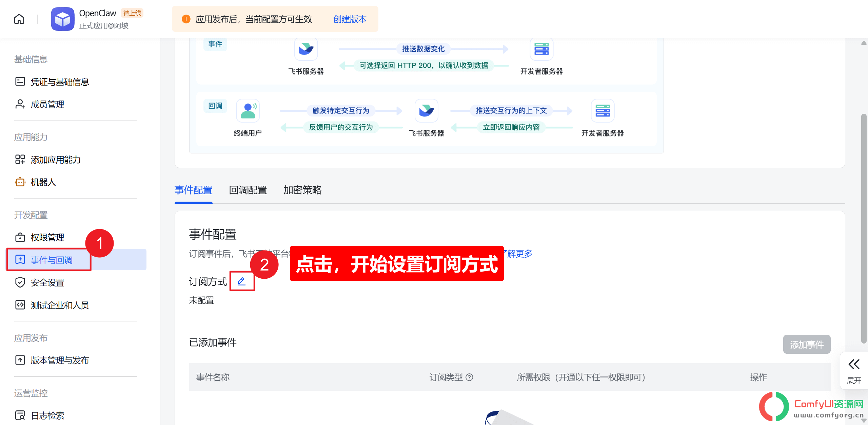This screenshot has width=868, height=425.
Task: Click the 待上线 status tag
Action: point(132,13)
